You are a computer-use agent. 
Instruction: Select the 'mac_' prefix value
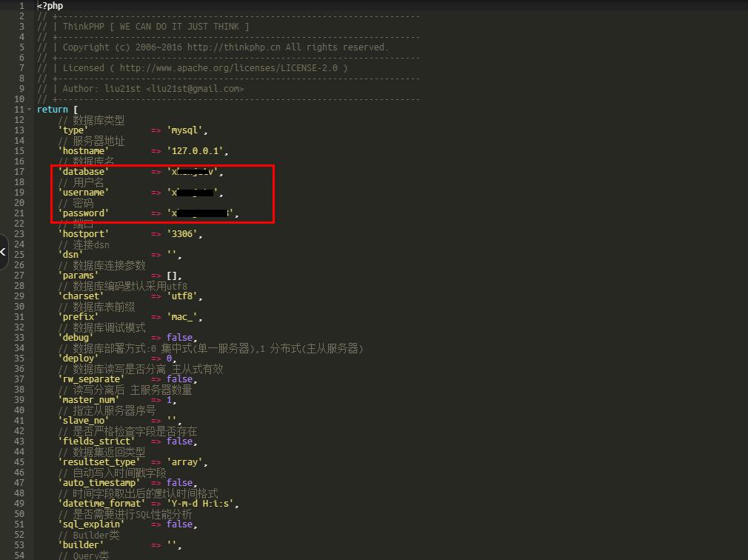click(181, 317)
